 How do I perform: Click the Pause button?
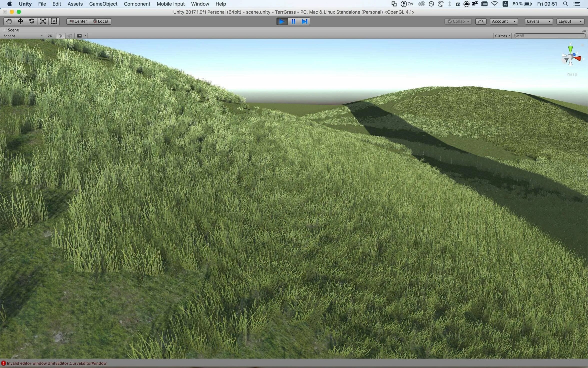click(x=293, y=22)
